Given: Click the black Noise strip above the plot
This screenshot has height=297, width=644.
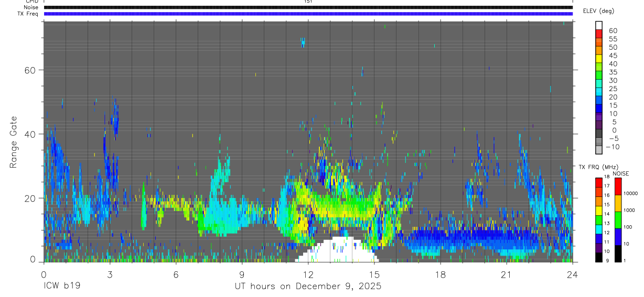Looking at the screenshot, I should pyautogui.click(x=308, y=7).
